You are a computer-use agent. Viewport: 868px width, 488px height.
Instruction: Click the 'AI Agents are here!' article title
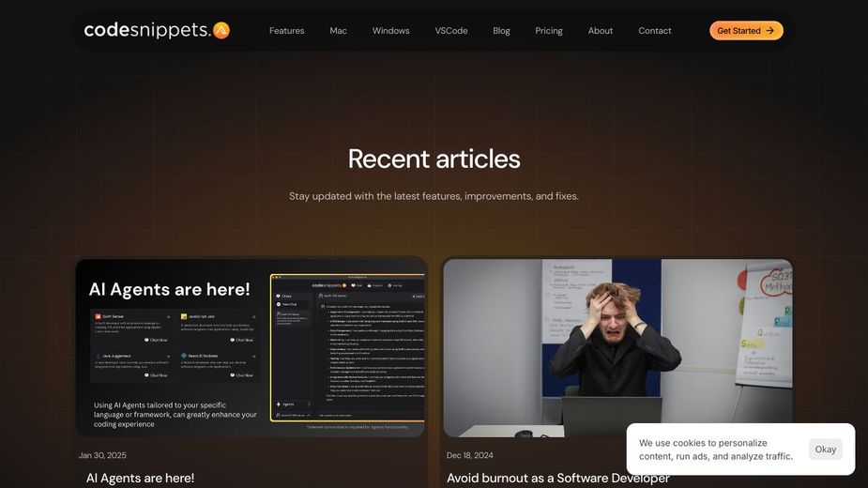pos(140,478)
